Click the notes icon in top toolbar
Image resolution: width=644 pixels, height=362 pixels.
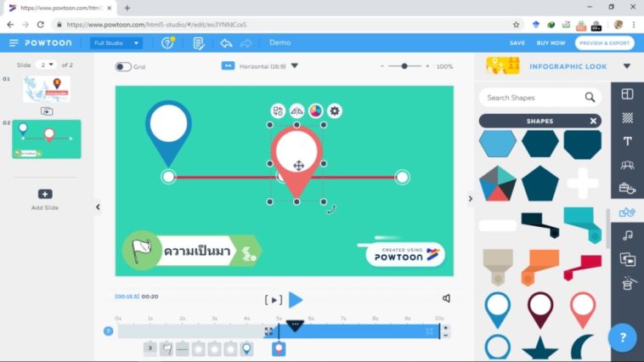coord(199,42)
